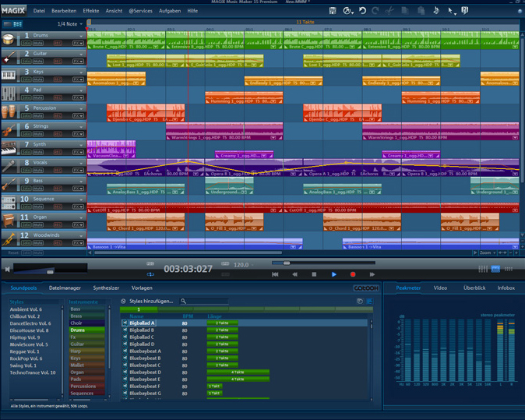Select the HipHop Vol. 9 style
The image size is (525, 420).
(25, 337)
